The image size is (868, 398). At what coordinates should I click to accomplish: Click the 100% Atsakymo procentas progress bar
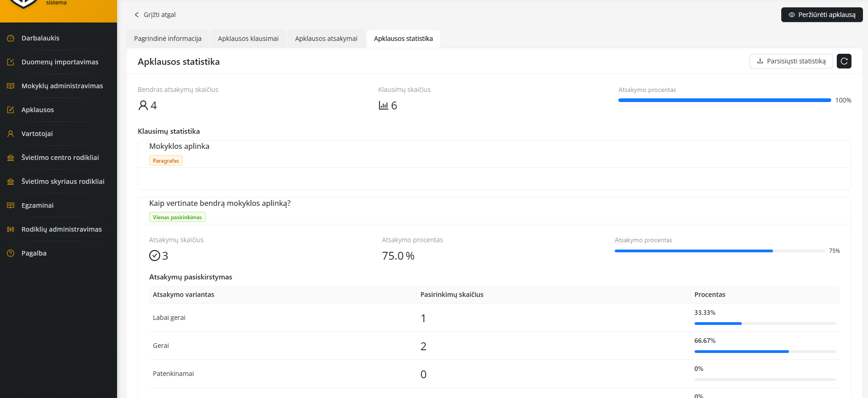pyautogui.click(x=724, y=100)
